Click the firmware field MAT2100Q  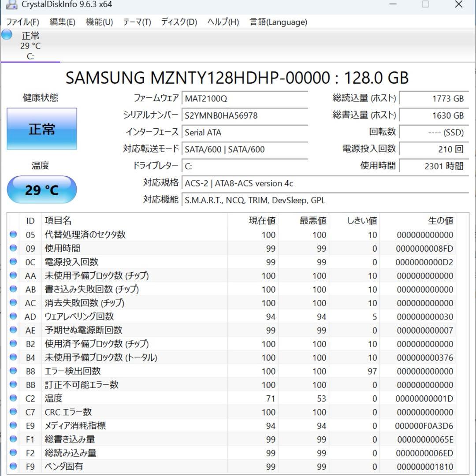coord(245,98)
